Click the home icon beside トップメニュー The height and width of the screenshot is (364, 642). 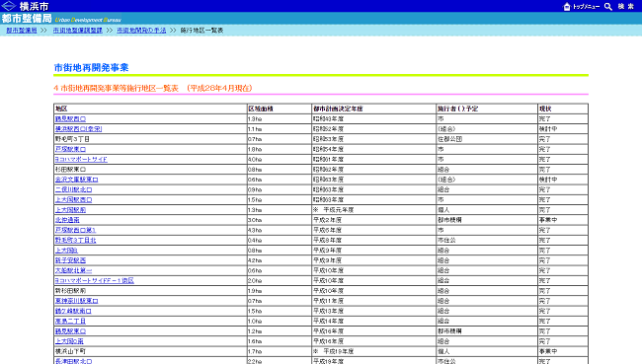567,6
